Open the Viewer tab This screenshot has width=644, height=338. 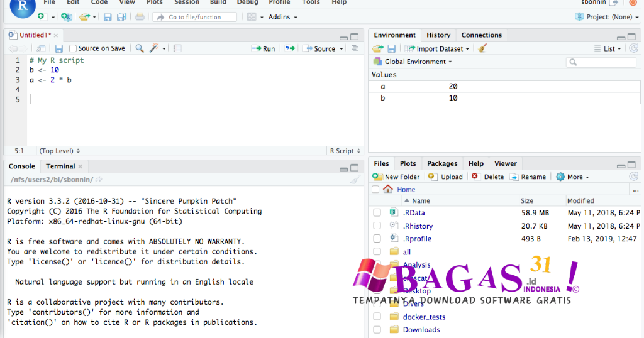tap(505, 164)
